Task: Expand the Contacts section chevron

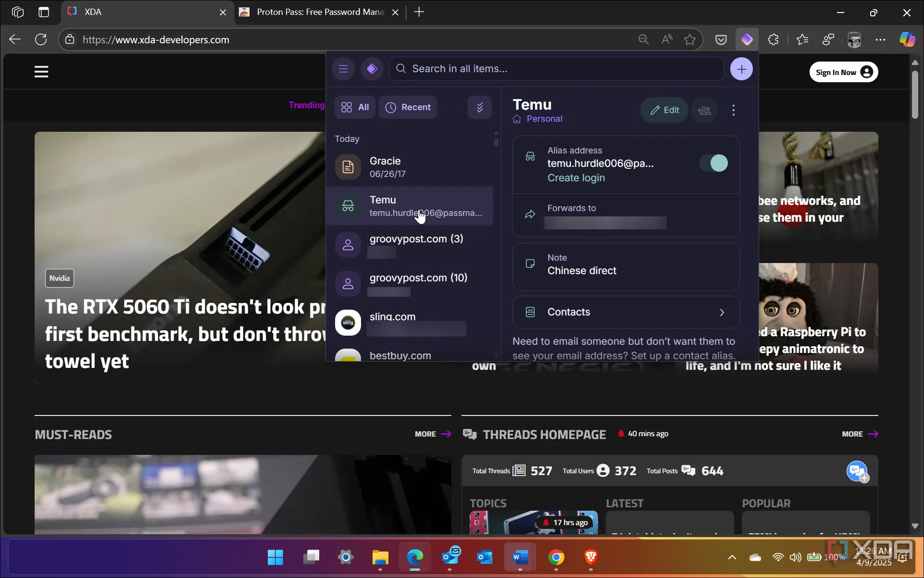Action: 722,313
